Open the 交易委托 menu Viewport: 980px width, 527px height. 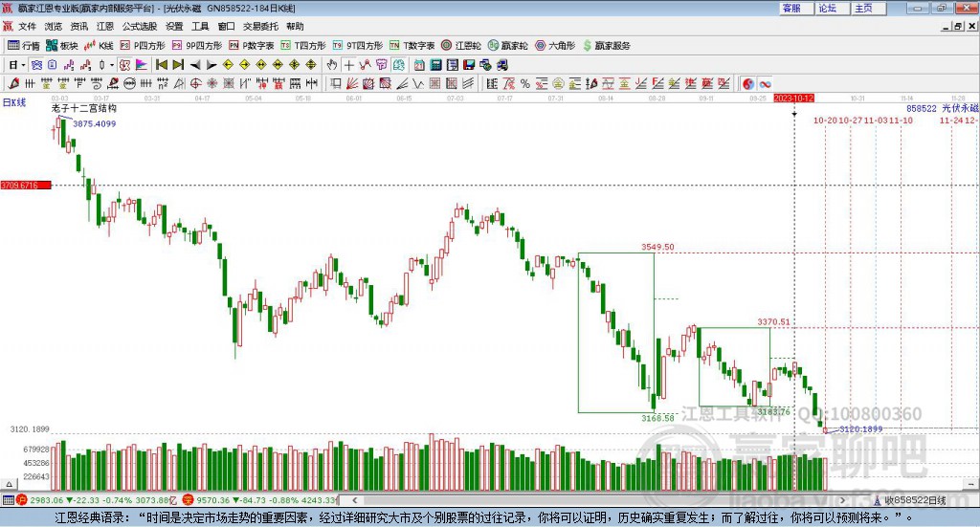[x=260, y=26]
